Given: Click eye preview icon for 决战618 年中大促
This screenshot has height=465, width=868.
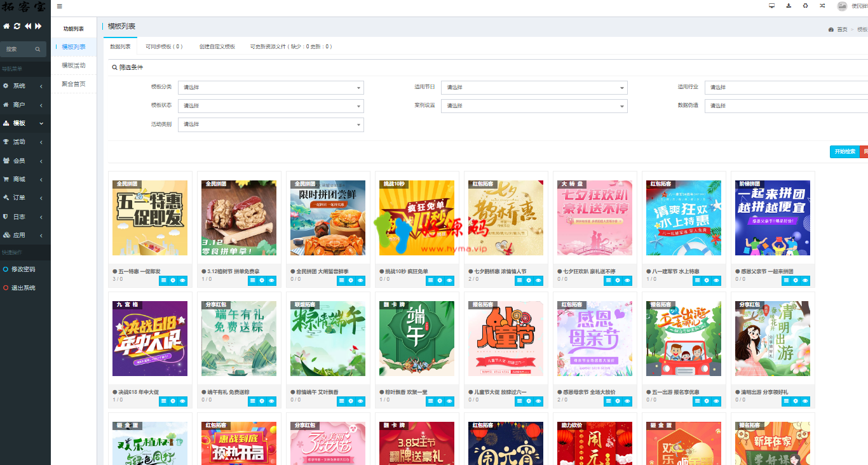Looking at the screenshot, I should (182, 400).
